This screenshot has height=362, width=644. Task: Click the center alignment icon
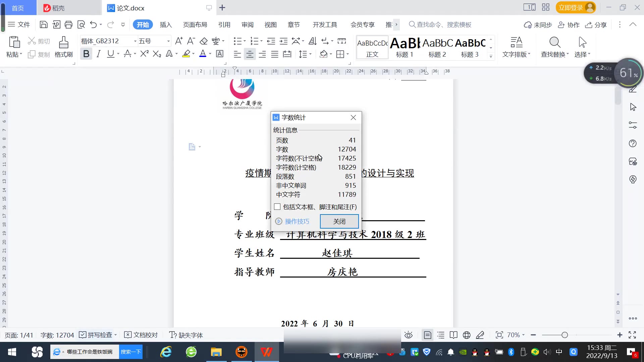tap(250, 54)
